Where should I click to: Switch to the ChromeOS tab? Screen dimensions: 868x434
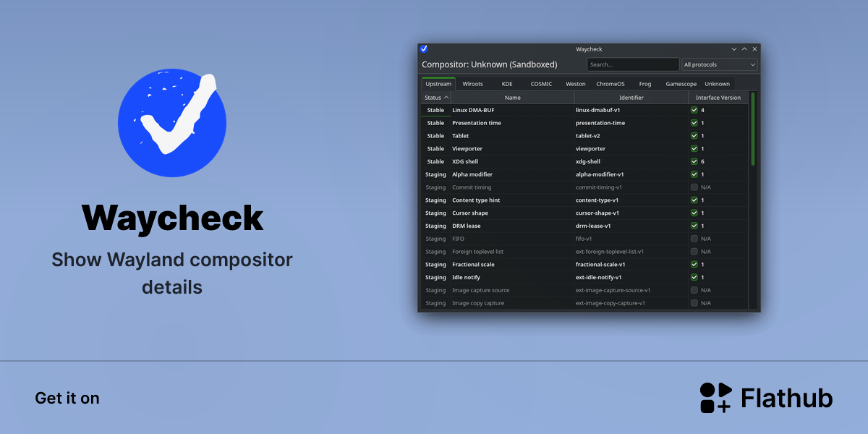click(x=610, y=84)
